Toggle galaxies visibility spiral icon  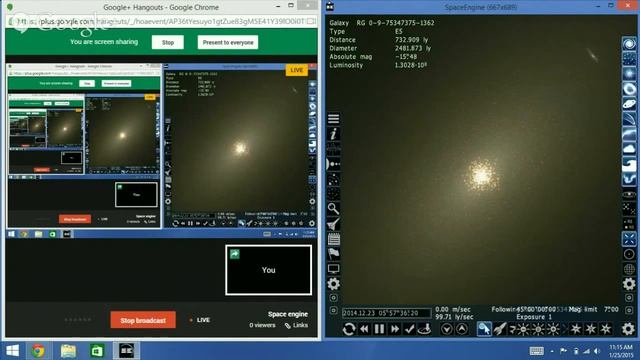pyautogui.click(x=629, y=44)
